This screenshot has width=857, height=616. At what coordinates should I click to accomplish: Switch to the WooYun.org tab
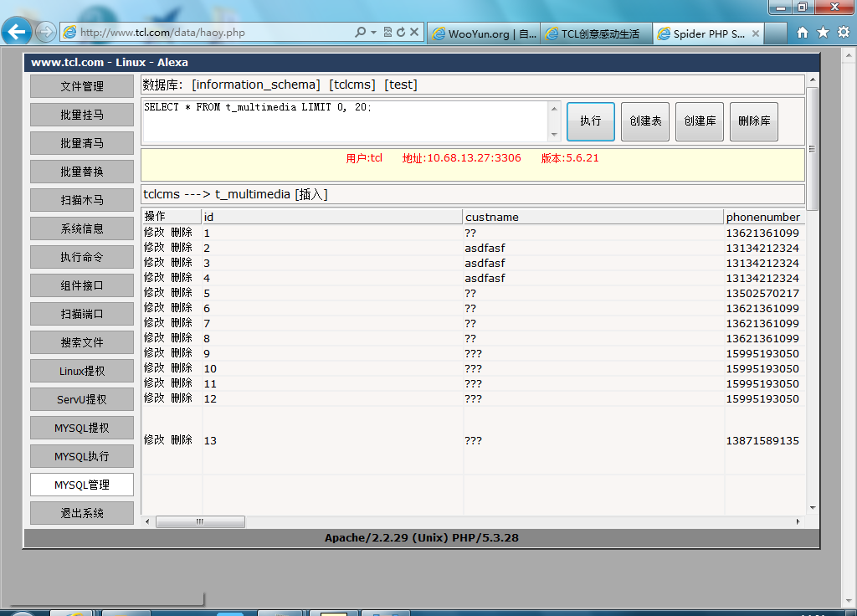pos(484,33)
